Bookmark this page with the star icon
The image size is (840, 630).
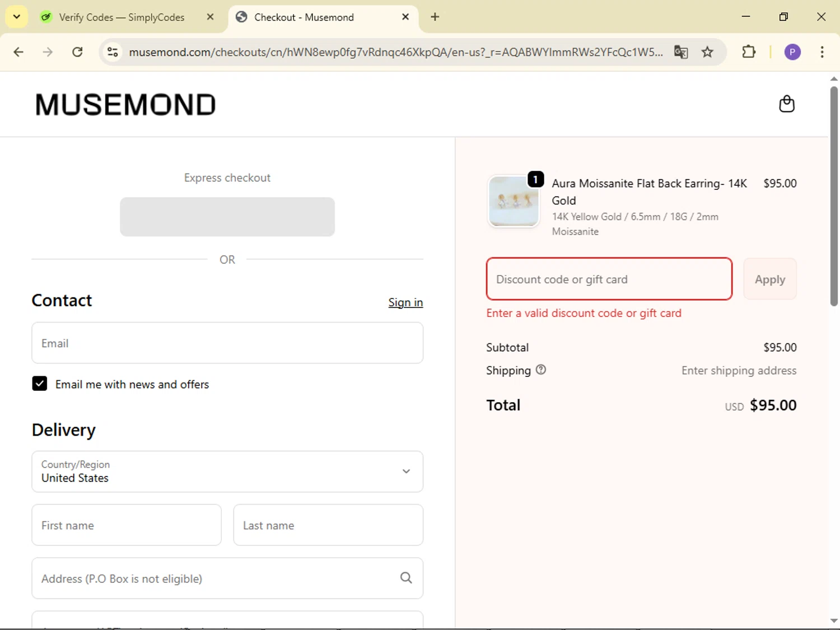(707, 52)
